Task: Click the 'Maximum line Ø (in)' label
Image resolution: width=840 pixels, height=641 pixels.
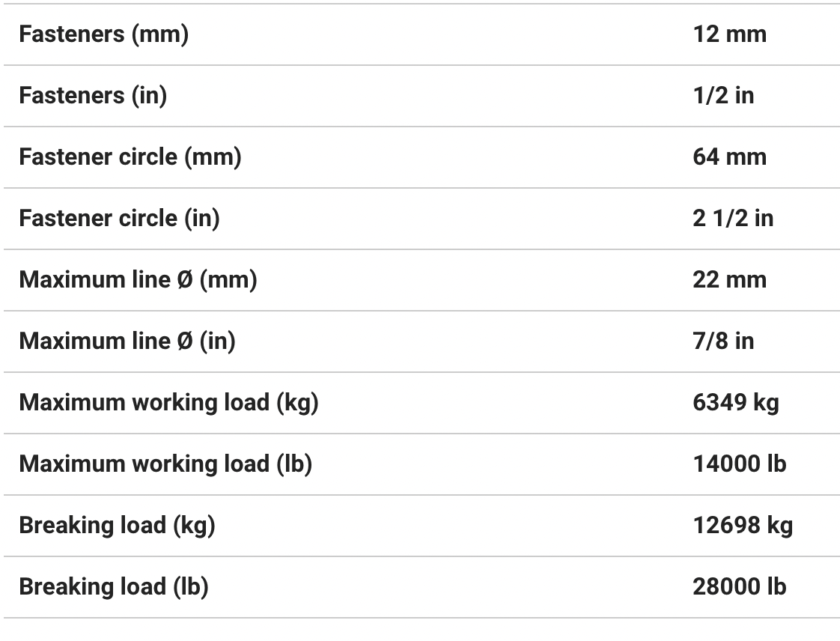Action: pos(127,341)
